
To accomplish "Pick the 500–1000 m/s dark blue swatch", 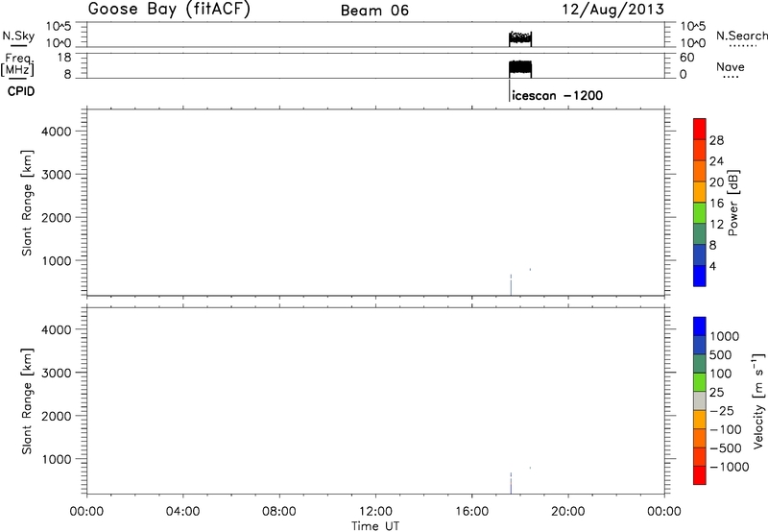I will pyautogui.click(x=700, y=346).
